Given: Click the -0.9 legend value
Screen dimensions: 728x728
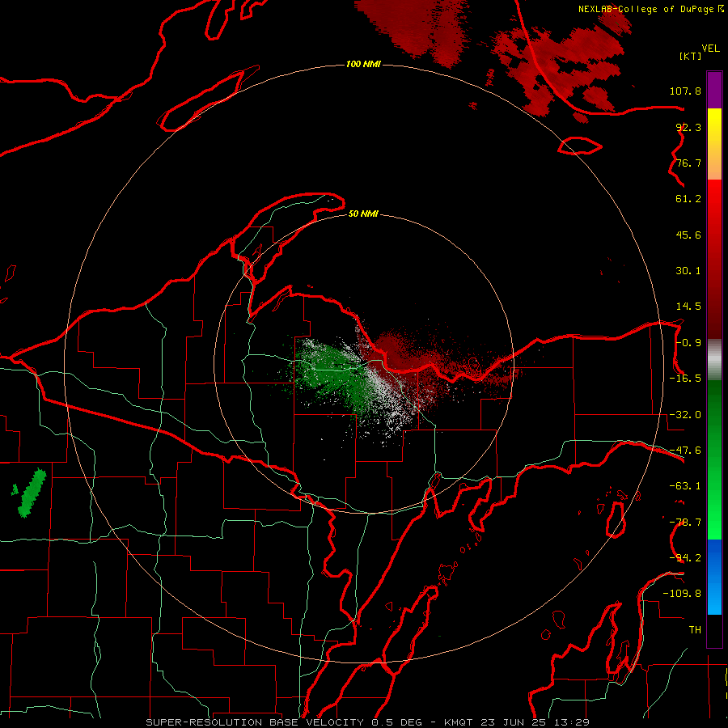Looking at the screenshot, I should [x=688, y=343].
